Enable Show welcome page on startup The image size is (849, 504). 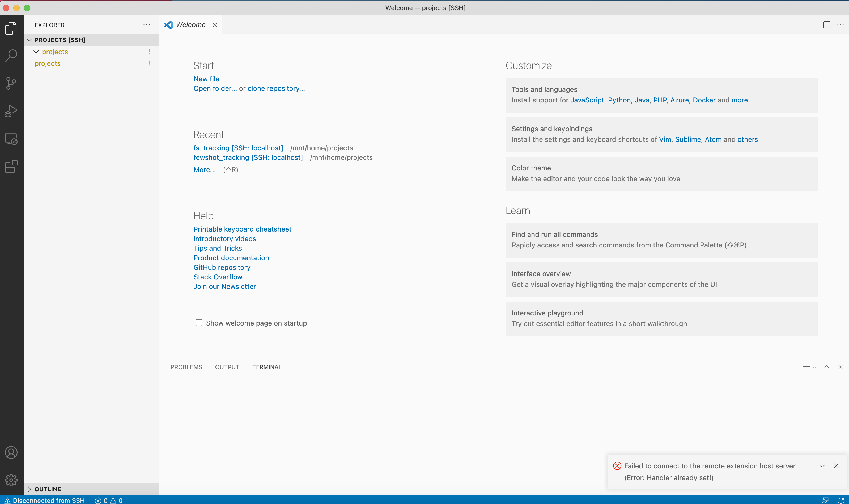point(199,323)
